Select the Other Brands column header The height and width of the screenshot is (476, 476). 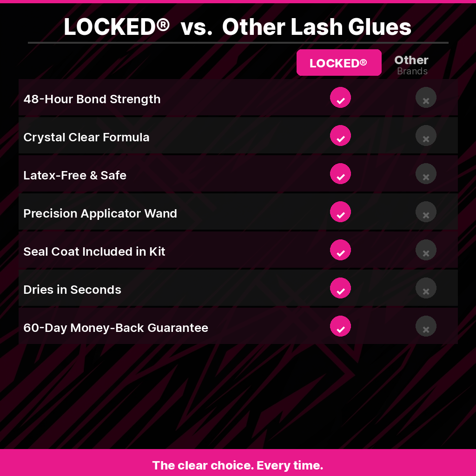click(411, 65)
